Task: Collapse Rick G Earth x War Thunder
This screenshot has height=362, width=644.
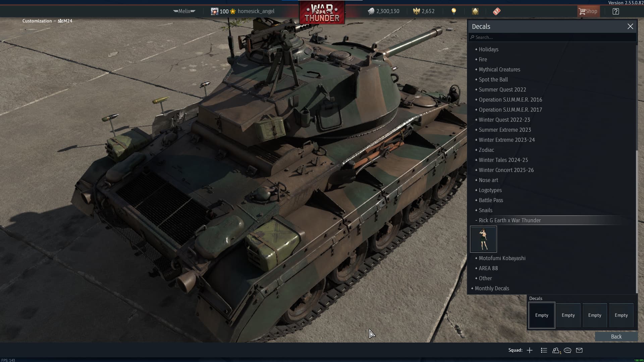Action: click(509, 220)
